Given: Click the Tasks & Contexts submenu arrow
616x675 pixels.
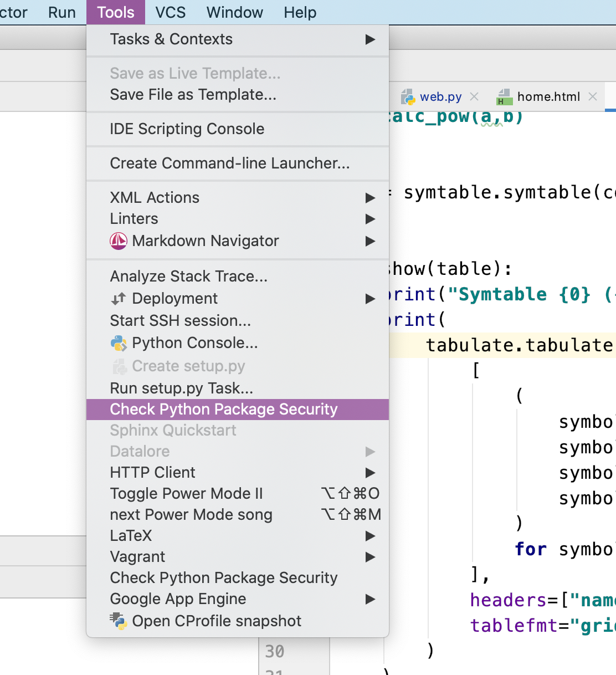Looking at the screenshot, I should 370,39.
